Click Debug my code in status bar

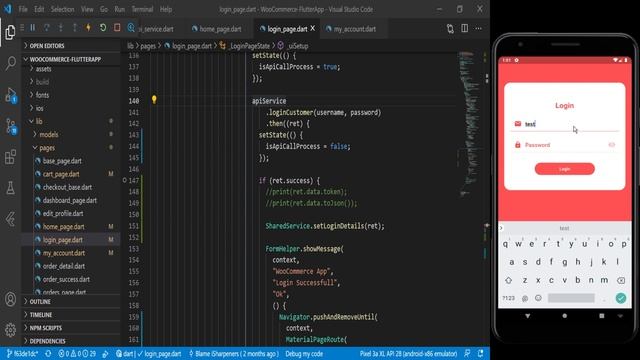304,353
